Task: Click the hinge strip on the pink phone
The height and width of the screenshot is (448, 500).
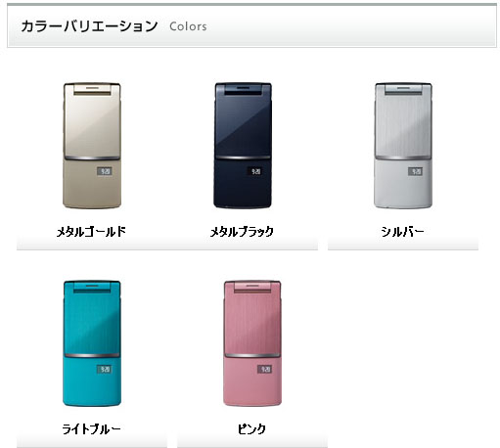Action: pyautogui.click(x=252, y=355)
